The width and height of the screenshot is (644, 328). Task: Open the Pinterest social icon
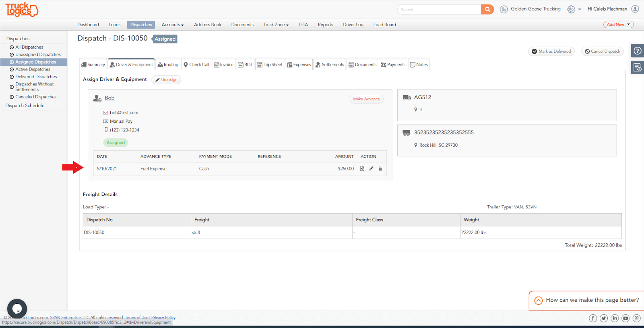(x=636, y=318)
